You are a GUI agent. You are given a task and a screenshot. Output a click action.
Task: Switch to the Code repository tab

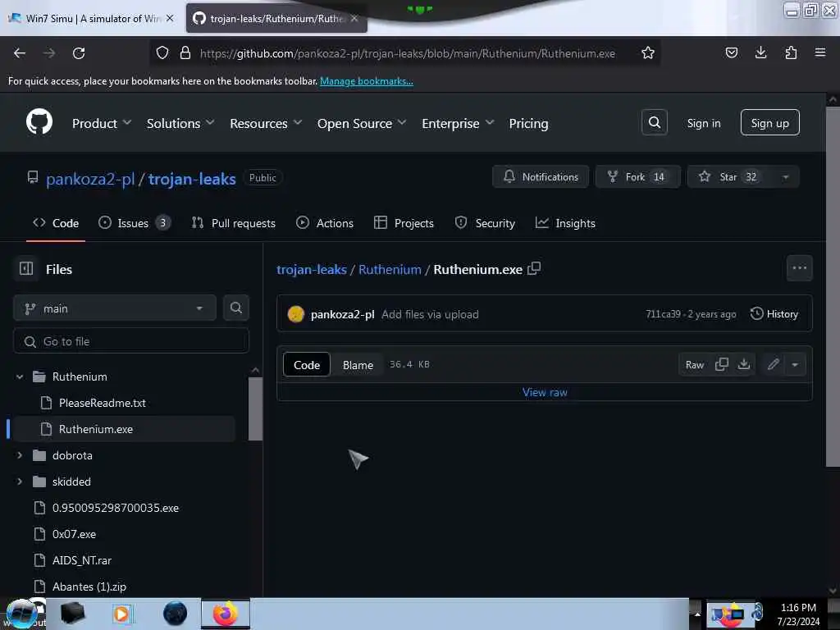point(56,223)
